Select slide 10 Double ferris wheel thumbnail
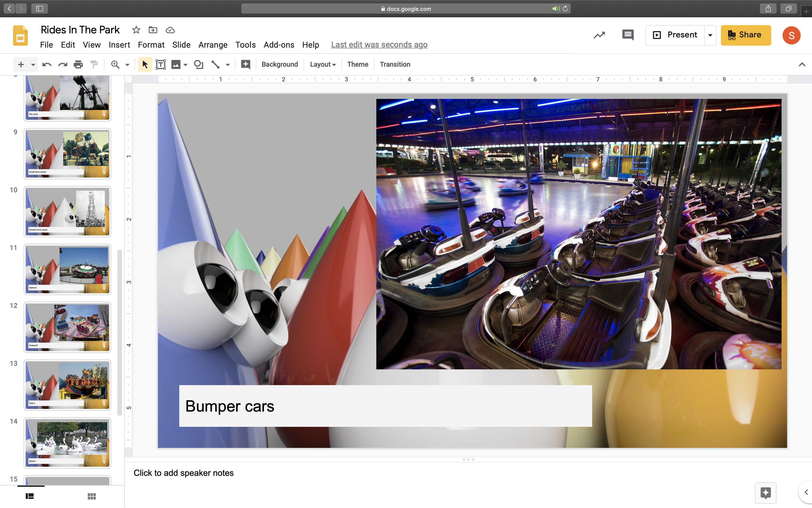The height and width of the screenshot is (508, 812). [x=68, y=212]
